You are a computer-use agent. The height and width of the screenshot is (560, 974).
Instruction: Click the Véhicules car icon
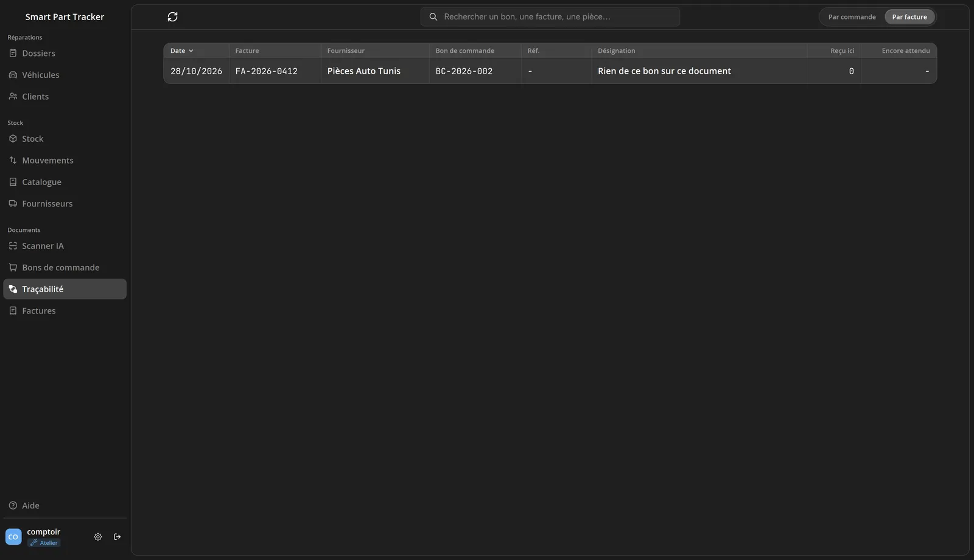[13, 75]
